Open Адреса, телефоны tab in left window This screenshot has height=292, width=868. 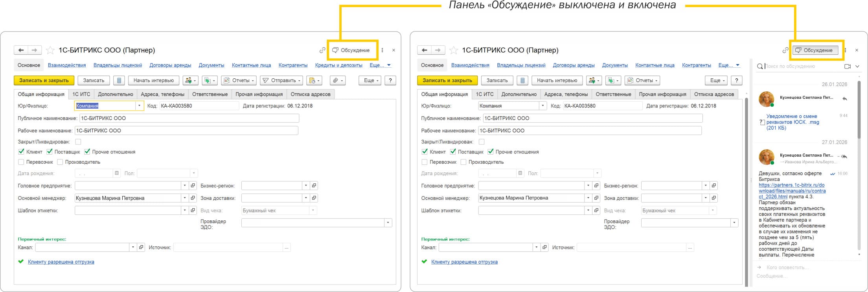[x=163, y=94]
